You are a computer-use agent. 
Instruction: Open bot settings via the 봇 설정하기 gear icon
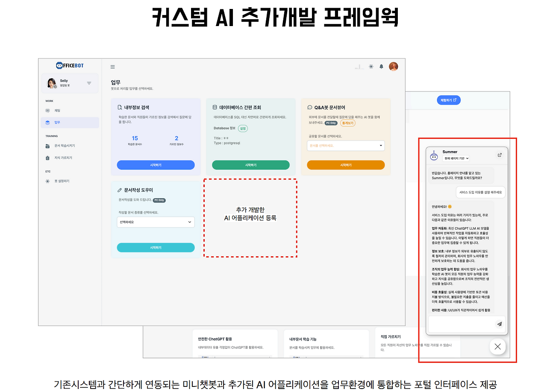tap(47, 181)
